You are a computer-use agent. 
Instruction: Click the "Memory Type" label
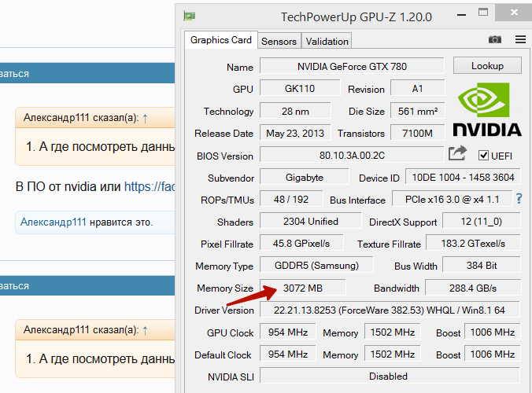tap(224, 266)
